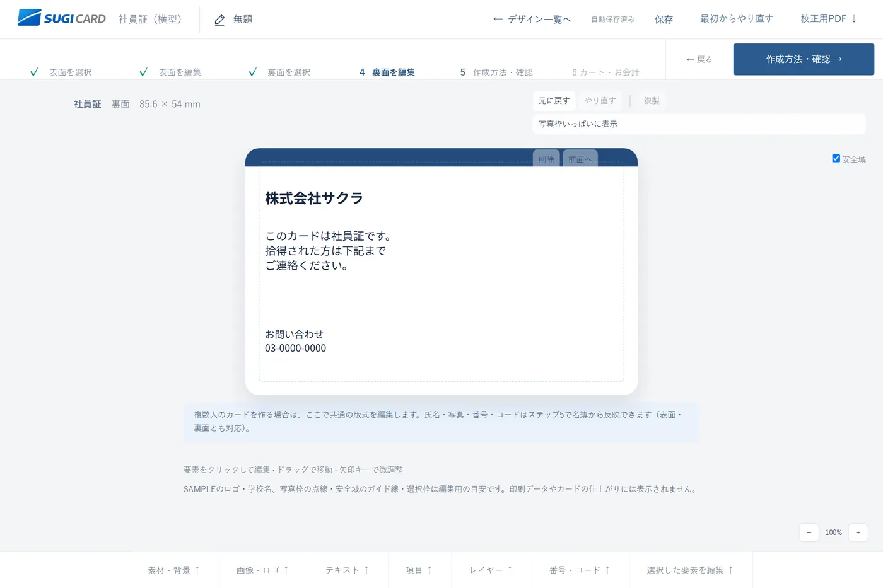Click the 削除 delete button on the card
The height and width of the screenshot is (588, 883).
[x=546, y=159]
